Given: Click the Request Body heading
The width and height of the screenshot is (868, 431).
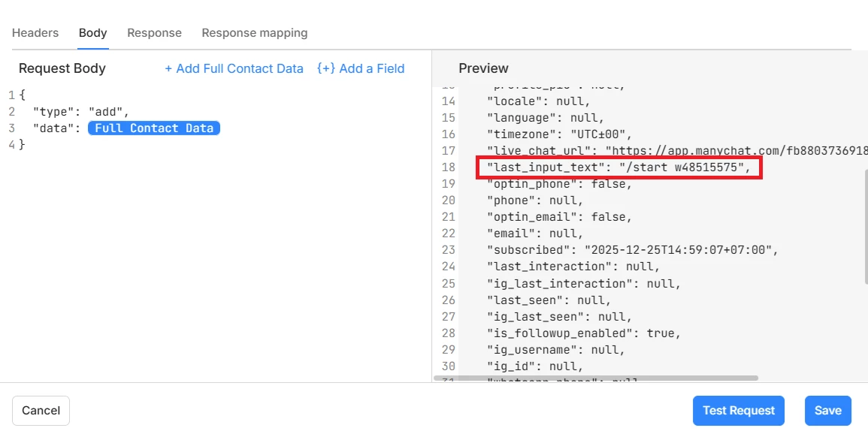Looking at the screenshot, I should tap(62, 68).
